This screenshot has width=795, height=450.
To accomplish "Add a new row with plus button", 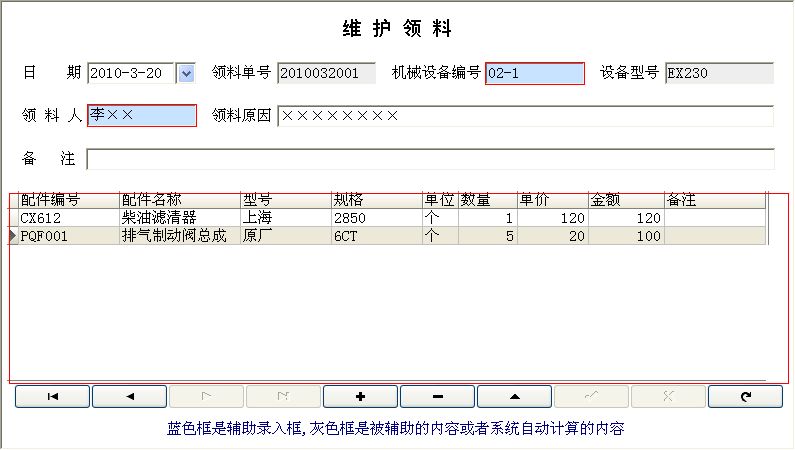I will (360, 397).
